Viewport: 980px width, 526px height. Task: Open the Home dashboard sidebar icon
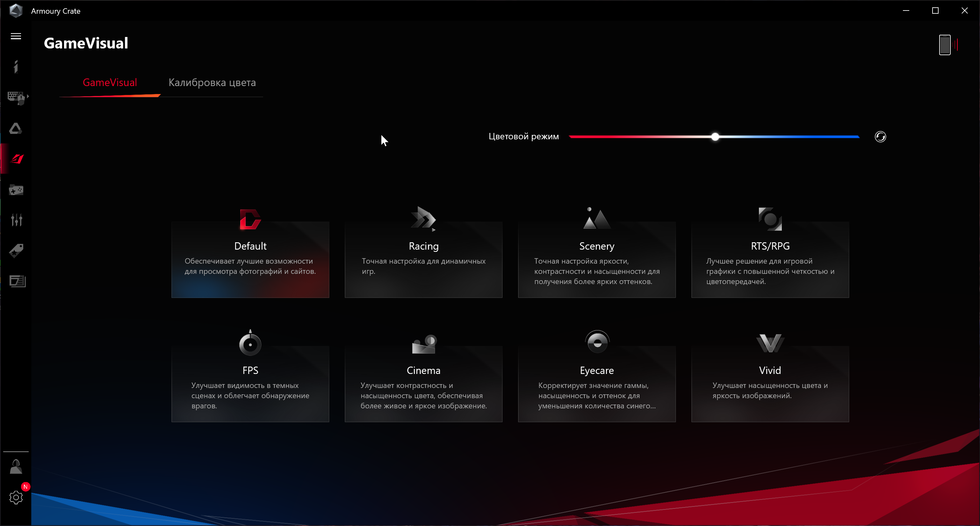pos(16,67)
